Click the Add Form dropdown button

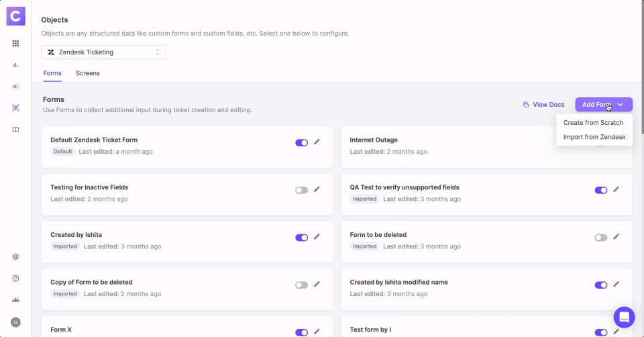click(x=603, y=105)
